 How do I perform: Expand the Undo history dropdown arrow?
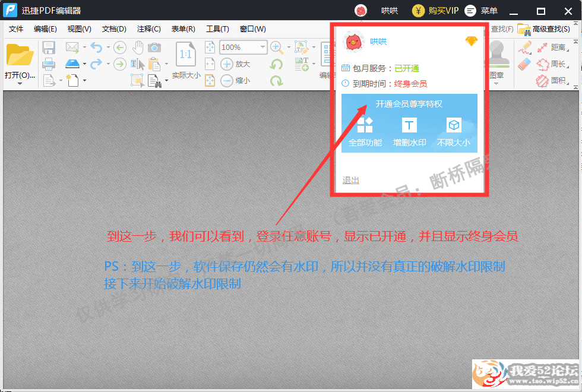click(108, 47)
